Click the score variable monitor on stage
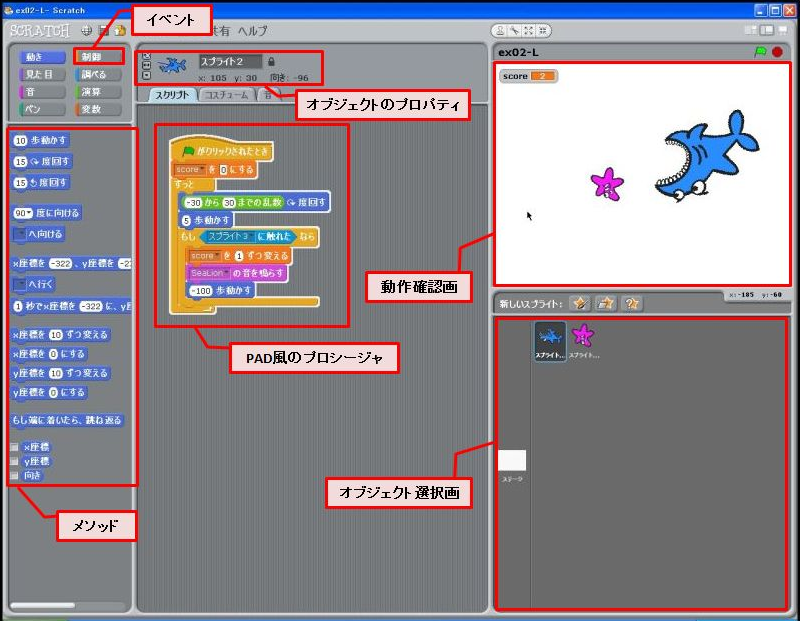 point(529,76)
